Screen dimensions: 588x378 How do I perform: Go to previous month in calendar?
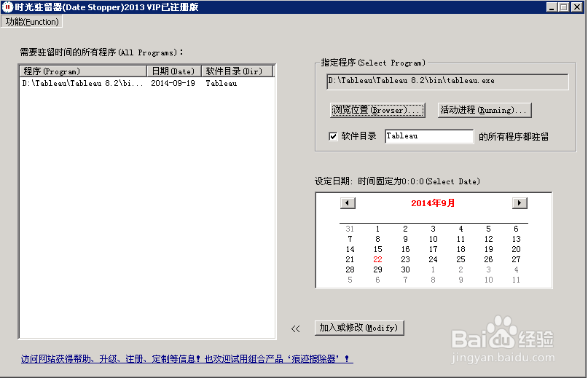click(348, 203)
